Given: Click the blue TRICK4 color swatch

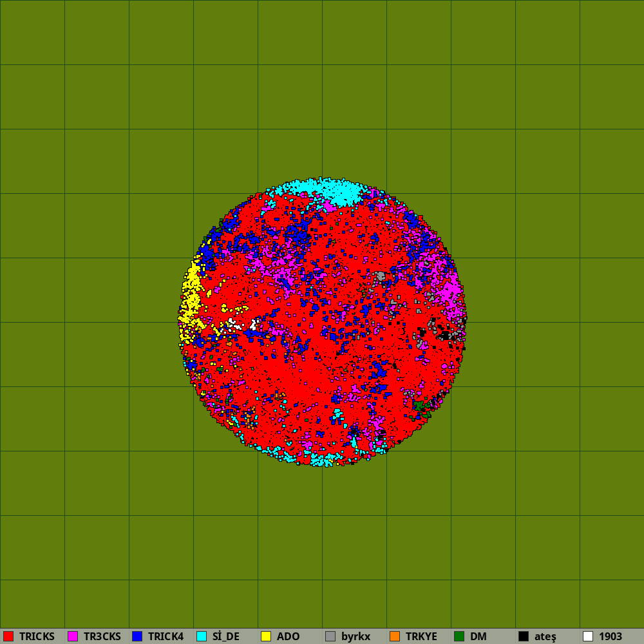Looking at the screenshot, I should pos(137,636).
